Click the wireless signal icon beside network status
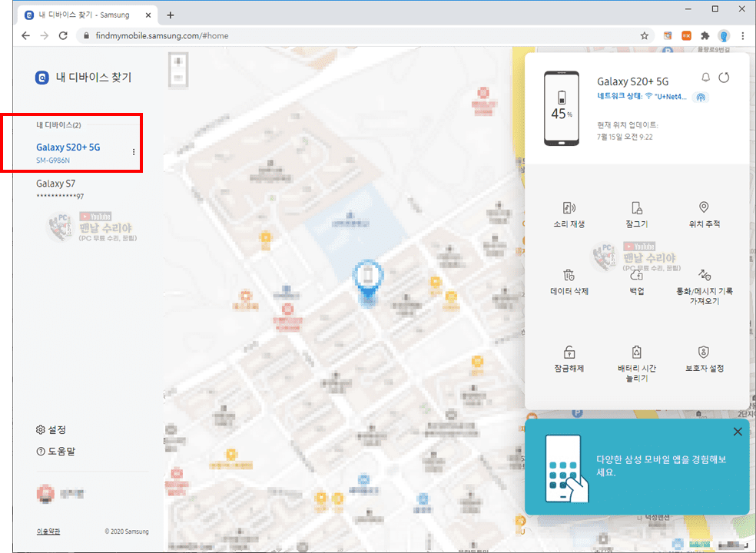Image resolution: width=756 pixels, height=553 pixels. click(x=701, y=97)
